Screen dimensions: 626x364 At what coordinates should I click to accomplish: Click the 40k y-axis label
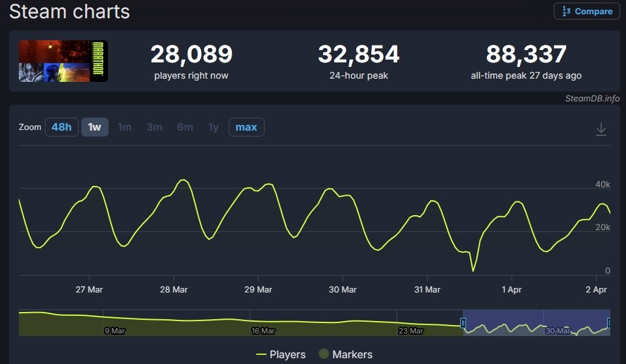(x=603, y=185)
